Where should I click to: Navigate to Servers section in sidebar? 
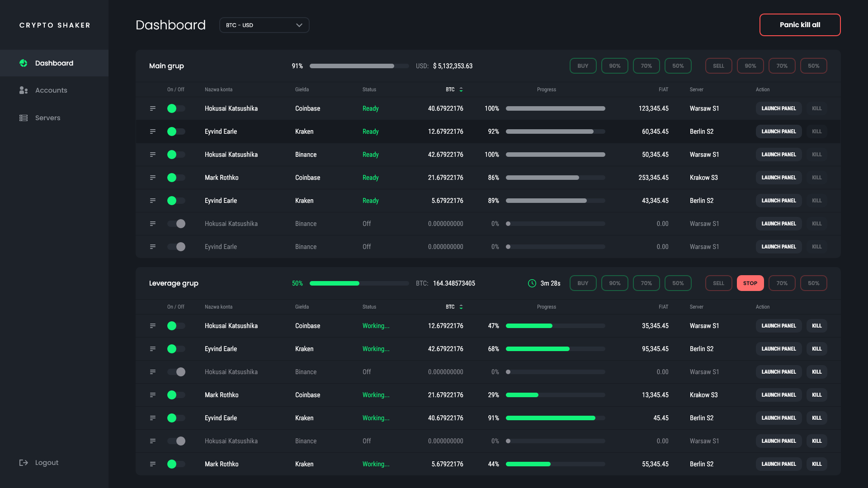[x=47, y=117]
